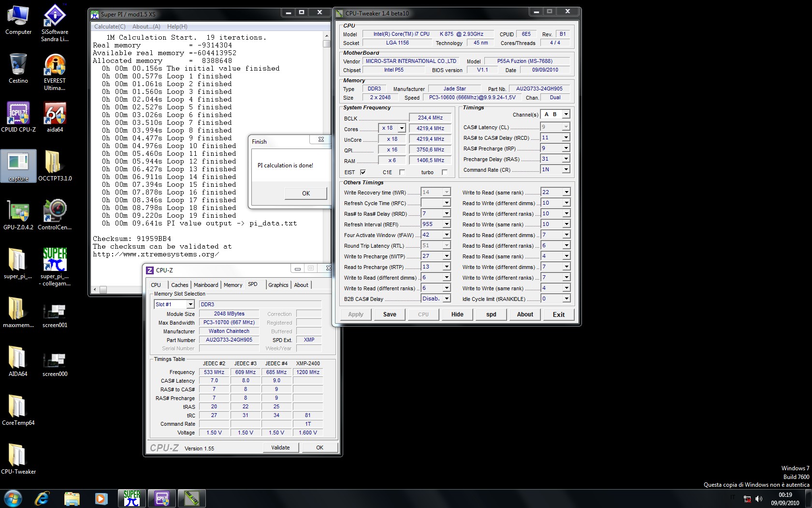Launch aida64 desktop shortcut
Image resolution: width=812 pixels, height=508 pixels.
tap(55, 117)
